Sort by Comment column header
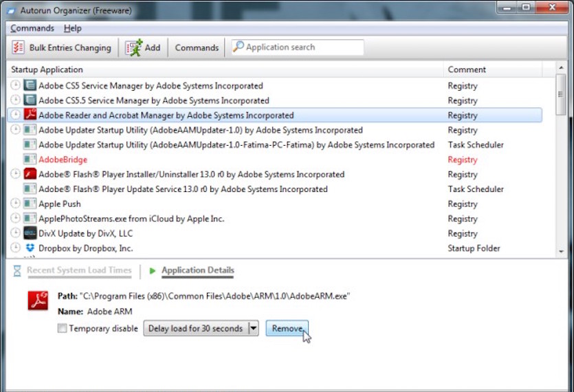Viewport: 574px width, 392px height. click(x=493, y=69)
